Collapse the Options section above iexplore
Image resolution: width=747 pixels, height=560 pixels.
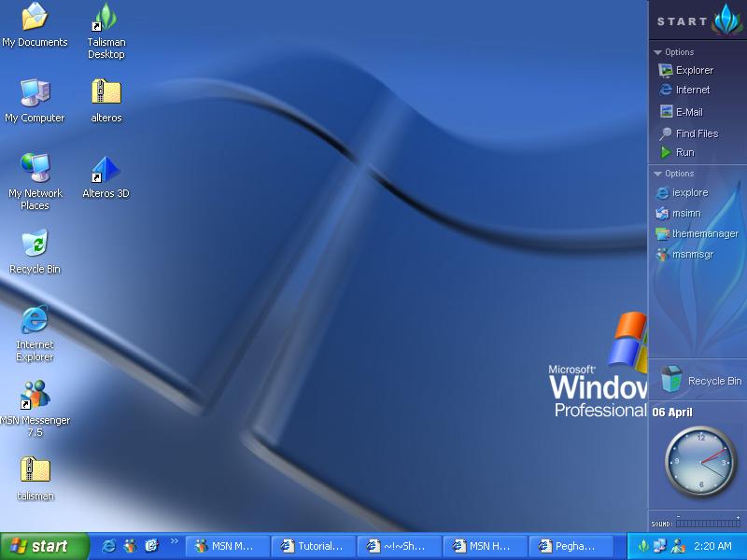tap(673, 174)
